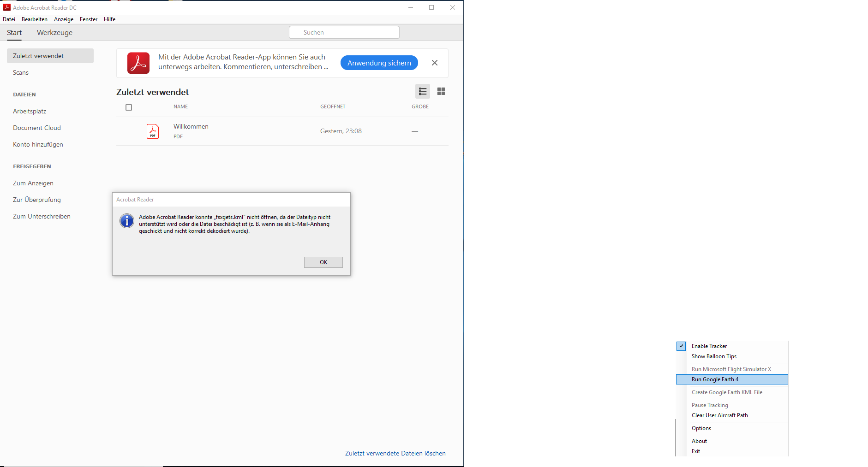Open the Fenster menu
Viewport: 868px width, 467px height.
tap(89, 19)
